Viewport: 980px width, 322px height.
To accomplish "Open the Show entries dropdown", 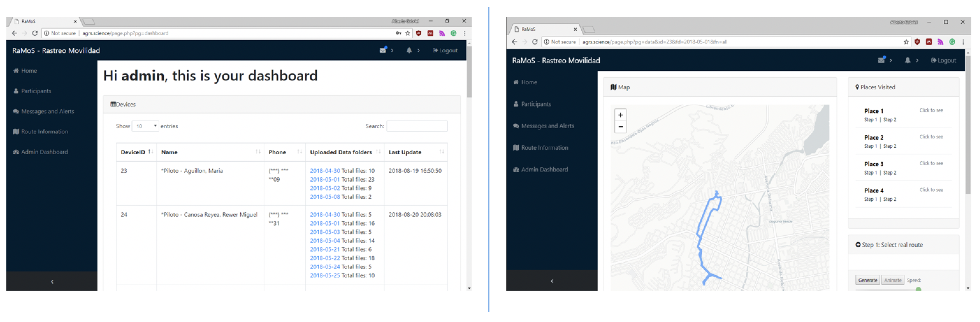I will pos(145,126).
